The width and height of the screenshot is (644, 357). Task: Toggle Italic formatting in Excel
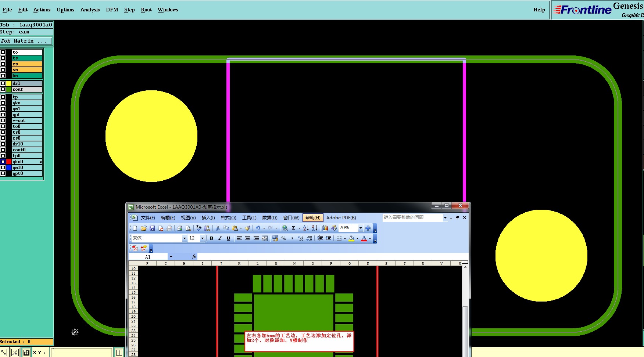[220, 238]
